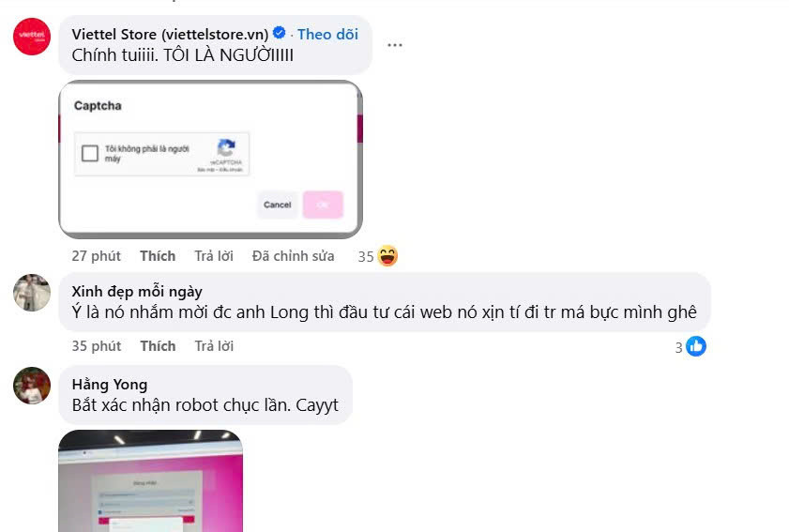
Task: Like the Xinh đẹp mỗi ngày comment
Action: (x=158, y=346)
